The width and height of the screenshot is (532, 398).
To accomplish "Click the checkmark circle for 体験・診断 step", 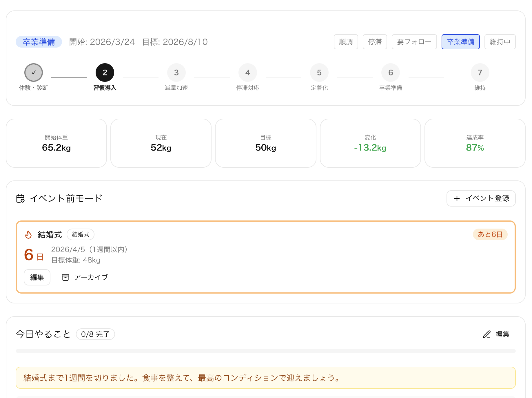I will (x=34, y=72).
